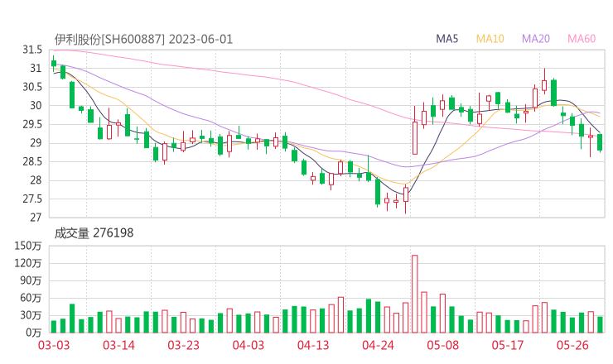613x364 pixels.
Task: Click the 29.5 price axis label
Action: [32, 124]
